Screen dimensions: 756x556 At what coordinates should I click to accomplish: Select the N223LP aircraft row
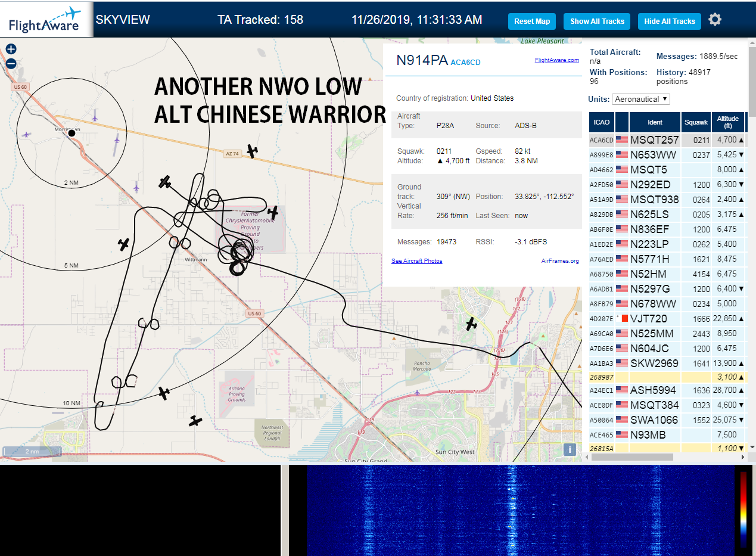667,244
